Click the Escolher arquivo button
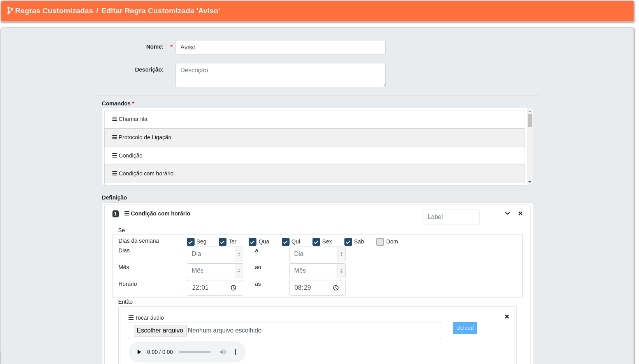 pyautogui.click(x=160, y=331)
